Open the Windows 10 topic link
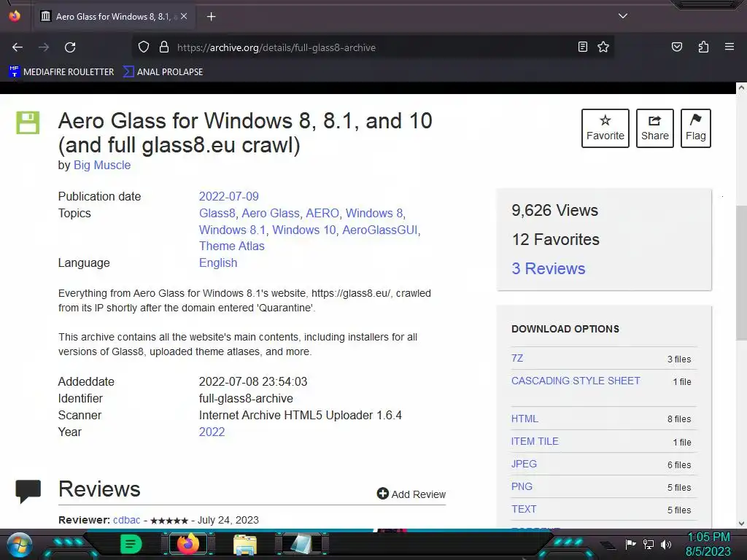 pyautogui.click(x=304, y=230)
